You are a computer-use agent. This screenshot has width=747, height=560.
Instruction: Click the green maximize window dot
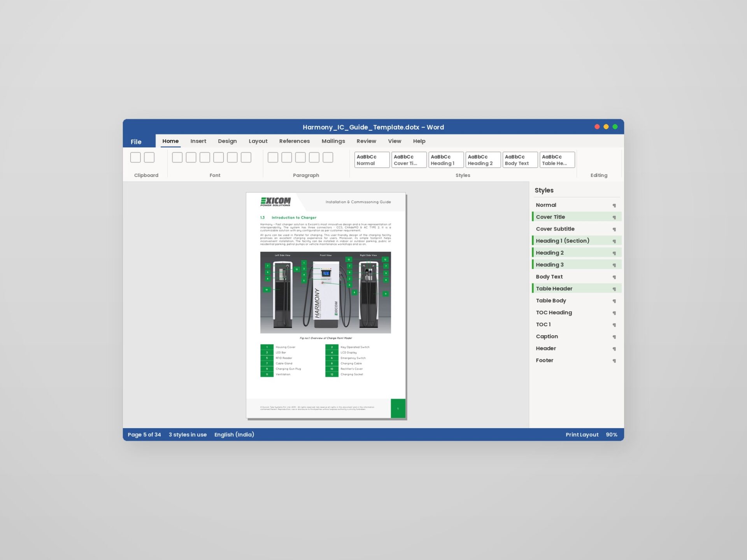[x=615, y=127]
